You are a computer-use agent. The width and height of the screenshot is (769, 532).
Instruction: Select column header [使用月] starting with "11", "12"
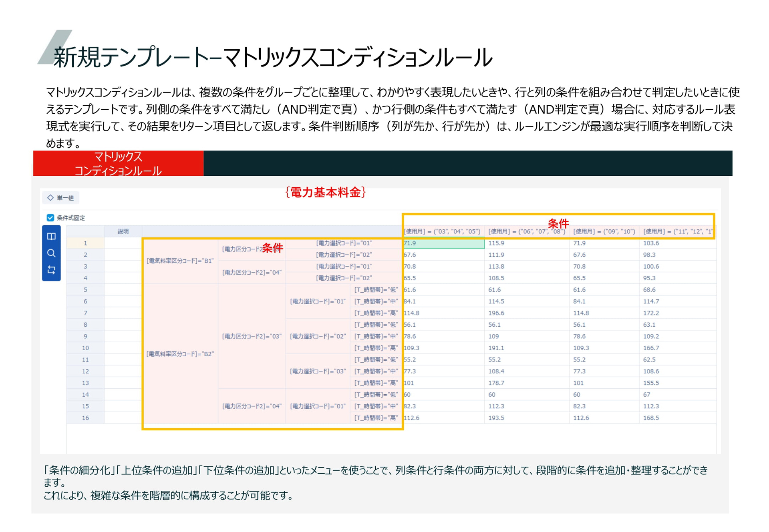click(x=678, y=231)
